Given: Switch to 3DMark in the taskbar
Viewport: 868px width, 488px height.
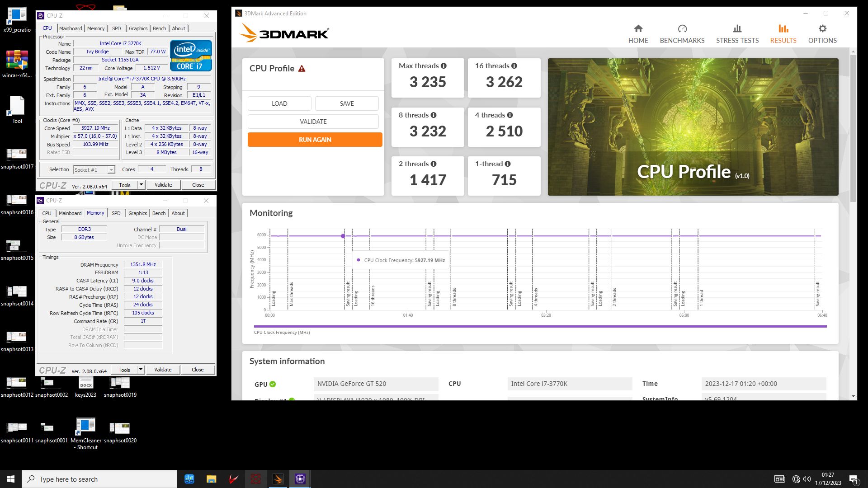Looking at the screenshot, I should [x=278, y=479].
